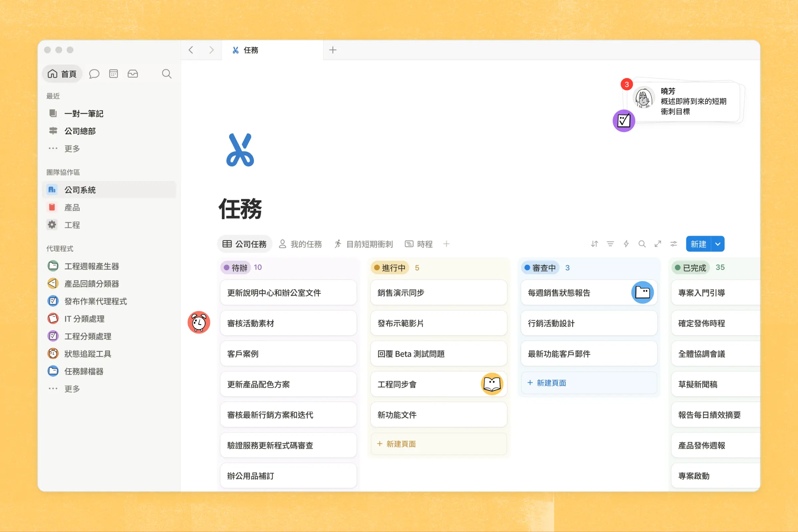This screenshot has width=798, height=532.
Task: Open the dropdown arrow beside 新建
Action: [x=718, y=244]
